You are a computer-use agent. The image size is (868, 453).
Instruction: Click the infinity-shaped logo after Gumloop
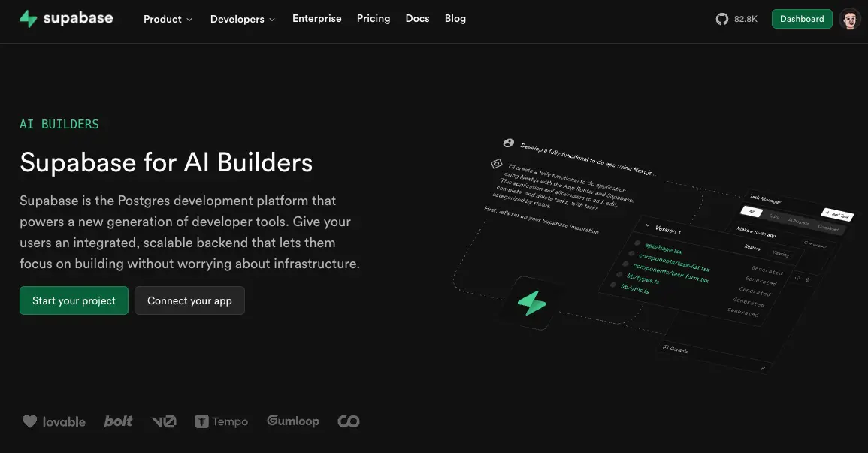[x=348, y=421]
